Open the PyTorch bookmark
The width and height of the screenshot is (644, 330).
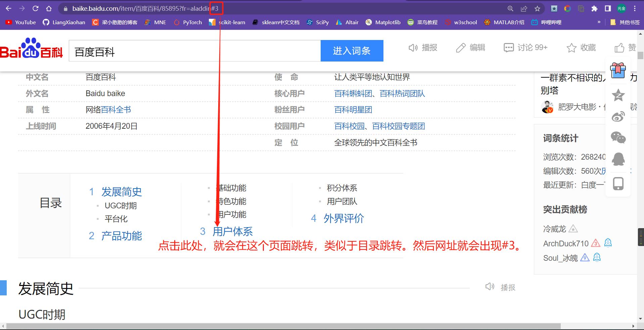[188, 22]
